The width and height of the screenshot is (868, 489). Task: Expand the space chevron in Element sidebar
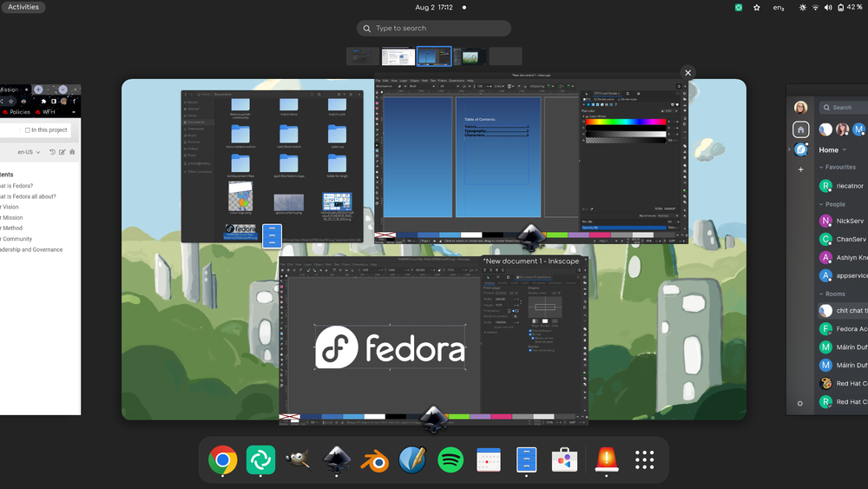point(789,149)
